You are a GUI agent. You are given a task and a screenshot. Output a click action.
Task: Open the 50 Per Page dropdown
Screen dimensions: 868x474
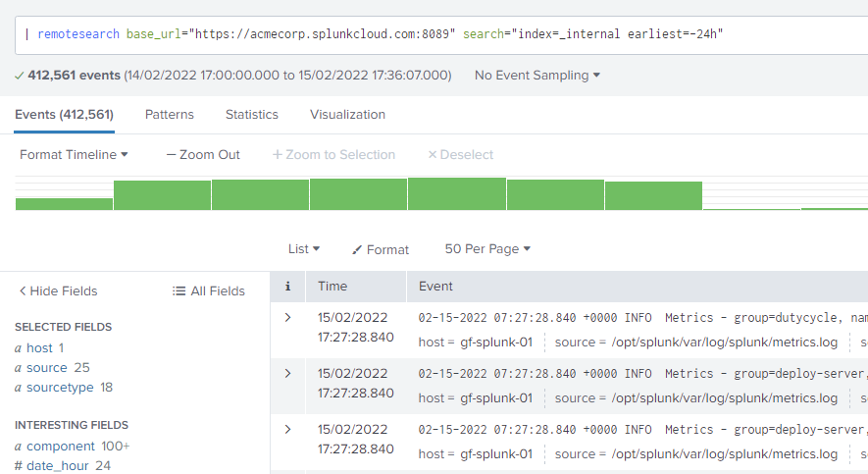point(487,249)
